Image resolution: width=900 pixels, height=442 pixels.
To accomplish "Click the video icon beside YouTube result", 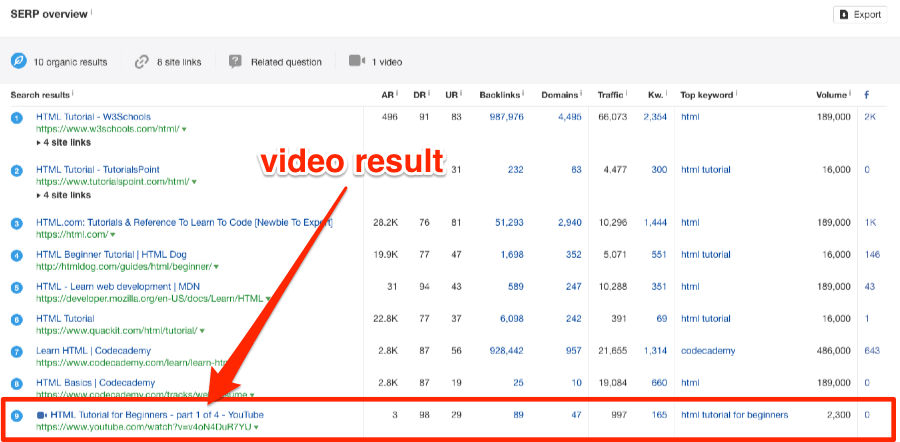I will coord(42,415).
